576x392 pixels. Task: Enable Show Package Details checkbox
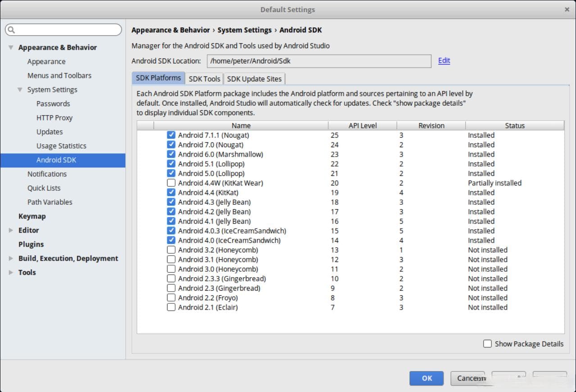487,343
